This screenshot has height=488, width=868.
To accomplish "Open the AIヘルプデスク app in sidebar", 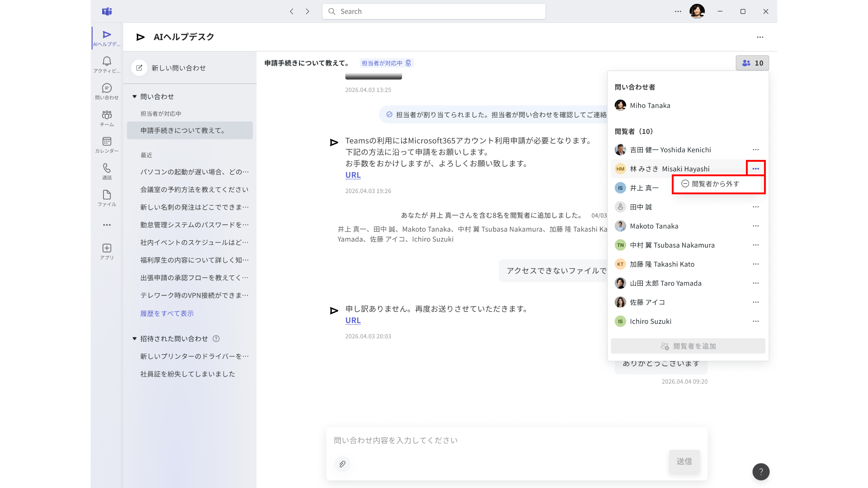I will pos(107,38).
